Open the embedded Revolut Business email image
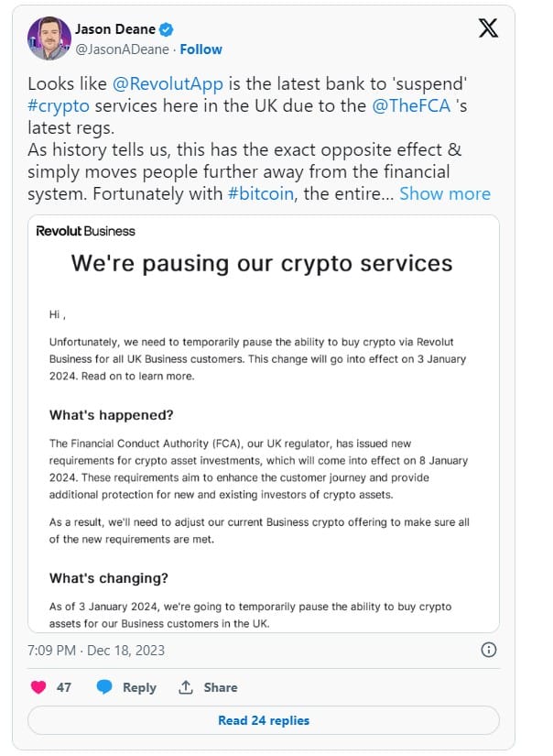553x756 pixels. (x=264, y=423)
